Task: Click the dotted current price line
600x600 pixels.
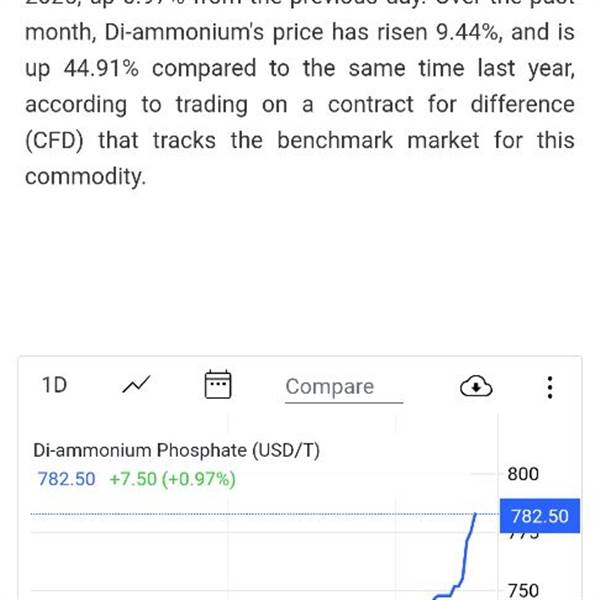Action: pyautogui.click(x=253, y=514)
